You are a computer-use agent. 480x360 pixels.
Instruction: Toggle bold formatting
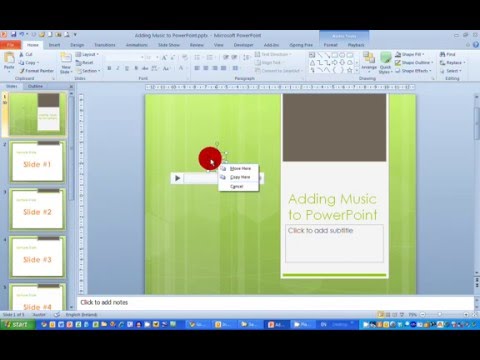pyautogui.click(x=109, y=68)
